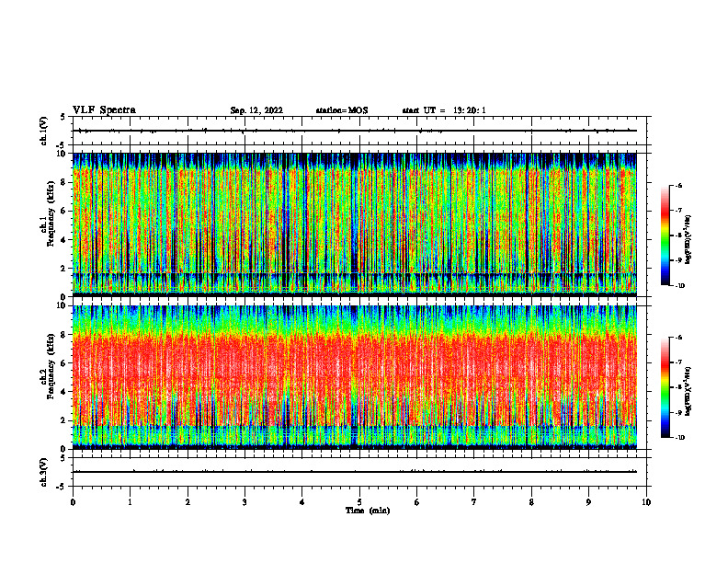Click the ch.2 colorbar log(PSD) label
The height and width of the screenshot is (563, 728).
(688, 391)
